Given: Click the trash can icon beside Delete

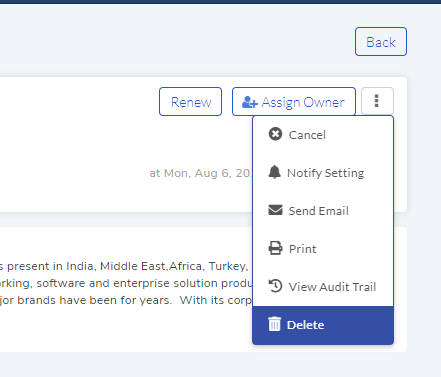Looking at the screenshot, I should [275, 324].
